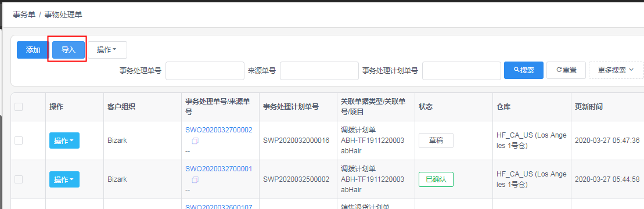Expand 更多搜索 options
Image resolution: width=644 pixels, height=209 pixels.
(x=616, y=70)
